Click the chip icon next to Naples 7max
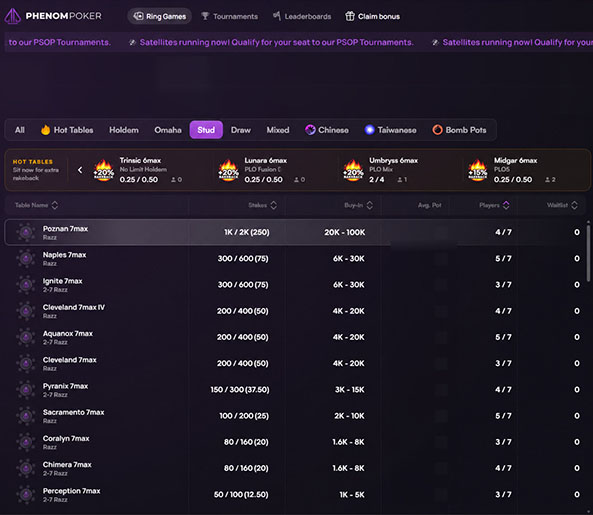The height and width of the screenshot is (515, 593). 26,259
